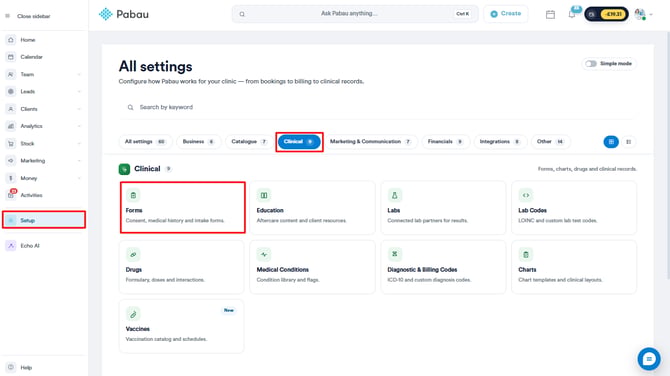Click Diagnostic & Billing Codes card icon
Screen dimensions: 670x376
(x=395, y=255)
